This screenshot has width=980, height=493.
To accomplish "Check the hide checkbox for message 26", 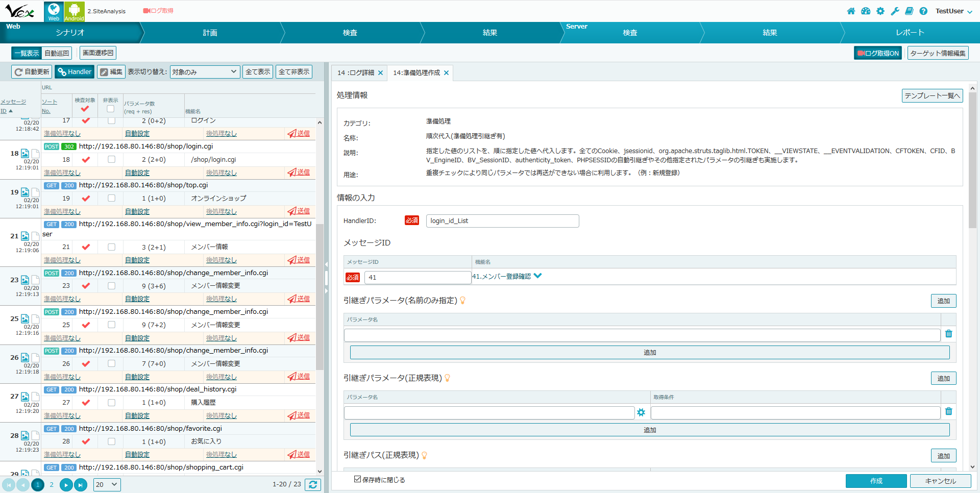I will (x=111, y=364).
